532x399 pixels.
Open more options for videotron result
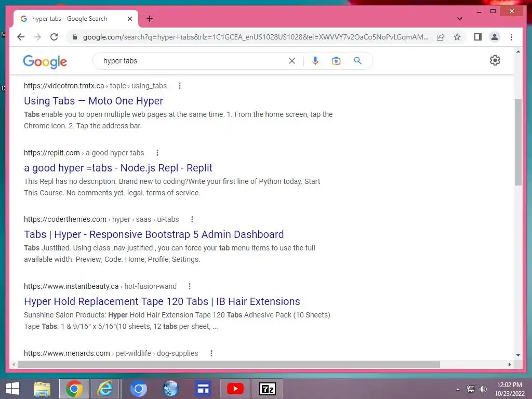(179, 86)
